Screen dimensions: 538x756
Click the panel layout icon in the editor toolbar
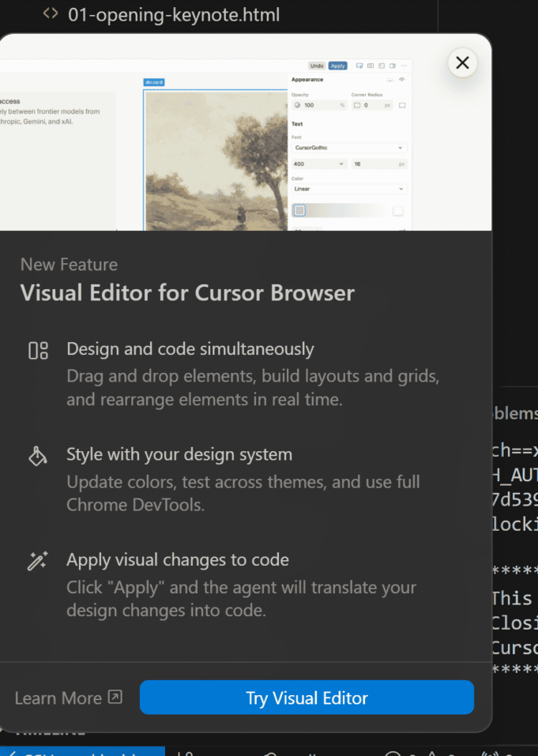tap(393, 66)
